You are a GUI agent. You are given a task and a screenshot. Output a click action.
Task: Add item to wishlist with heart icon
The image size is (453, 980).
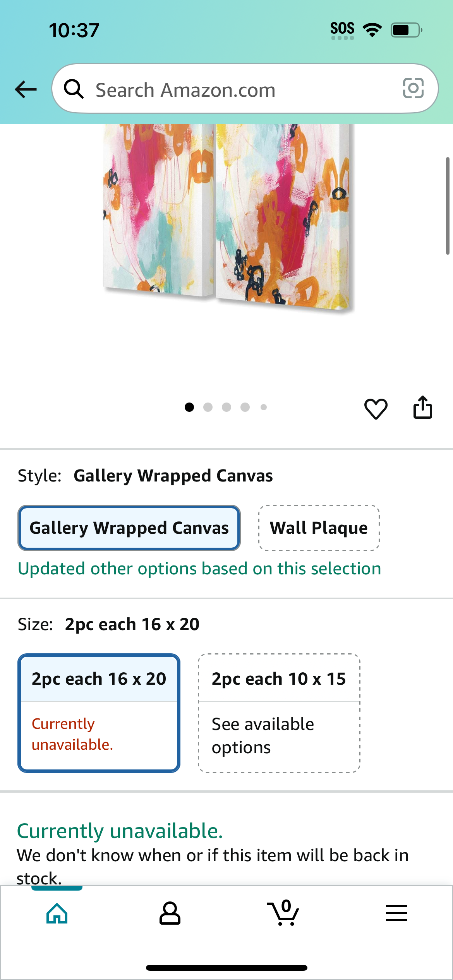376,408
